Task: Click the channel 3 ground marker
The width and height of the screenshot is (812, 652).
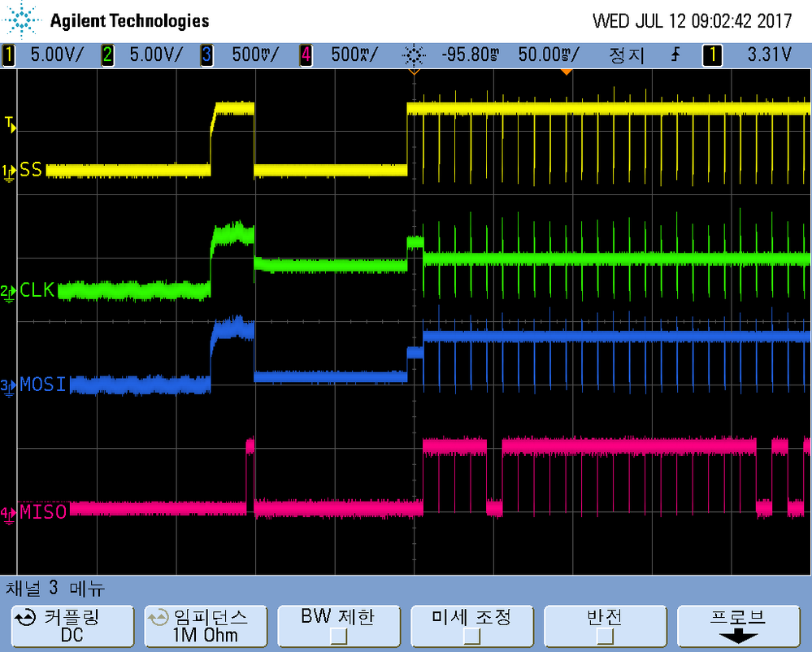Action: pyautogui.click(x=8, y=387)
